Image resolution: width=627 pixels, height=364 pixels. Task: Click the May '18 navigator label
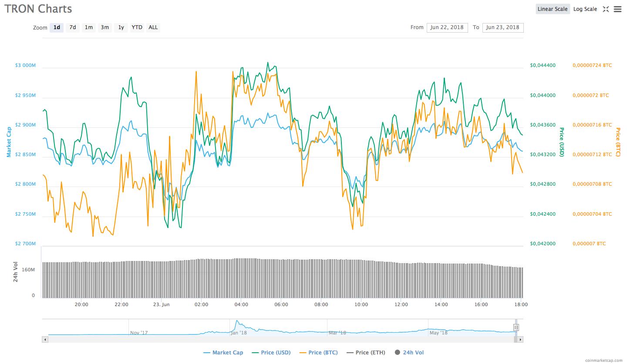(438, 333)
